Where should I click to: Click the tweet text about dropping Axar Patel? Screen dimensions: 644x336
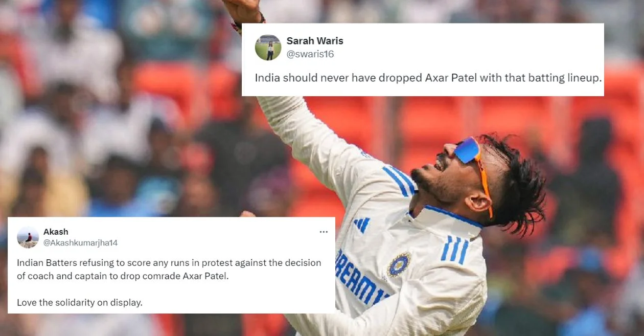pyautogui.click(x=428, y=79)
